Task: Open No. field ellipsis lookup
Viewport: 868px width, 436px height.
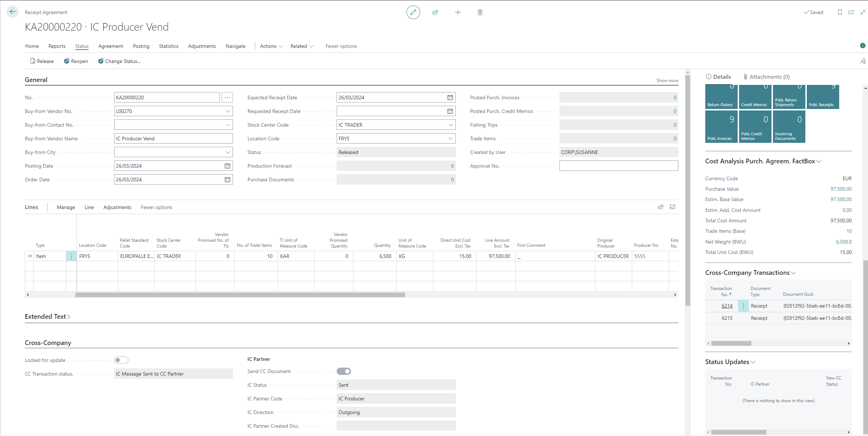Action: (x=227, y=97)
